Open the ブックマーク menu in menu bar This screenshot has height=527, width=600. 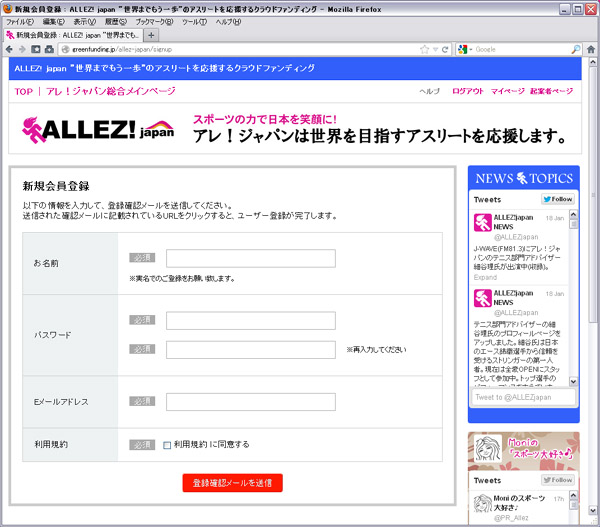click(x=152, y=21)
